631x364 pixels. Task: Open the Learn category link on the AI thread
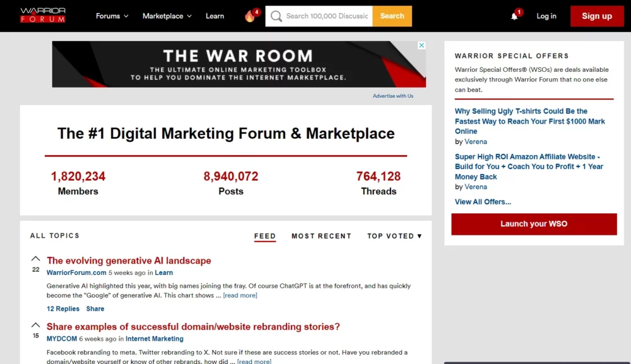pyautogui.click(x=164, y=273)
